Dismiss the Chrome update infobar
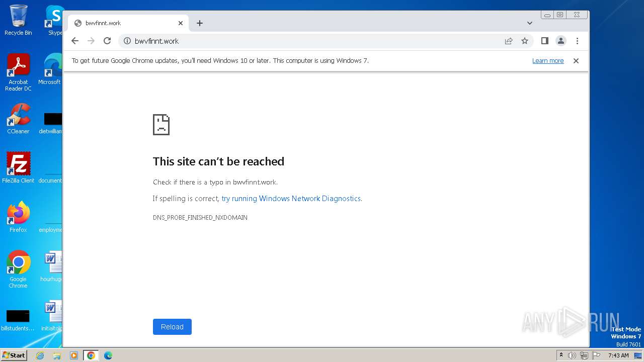The height and width of the screenshot is (362, 644). point(576,61)
